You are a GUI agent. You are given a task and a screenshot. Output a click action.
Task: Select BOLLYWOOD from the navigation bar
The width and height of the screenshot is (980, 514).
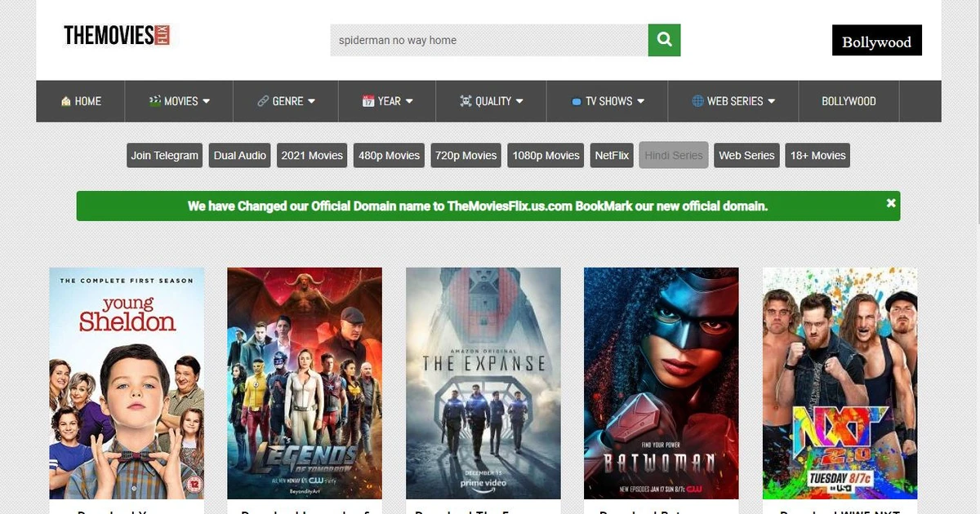[849, 101]
